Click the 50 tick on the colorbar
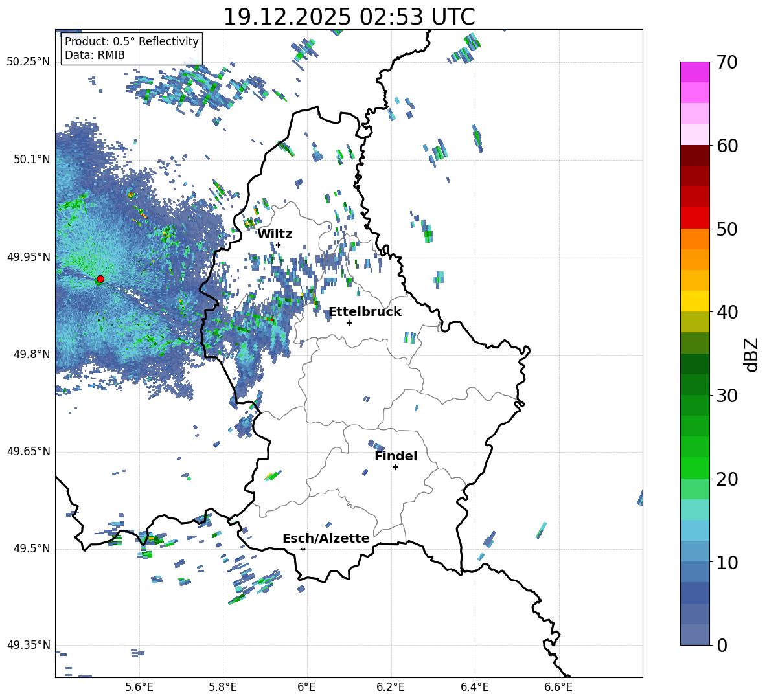Image resolution: width=767 pixels, height=700 pixels. pos(727,229)
